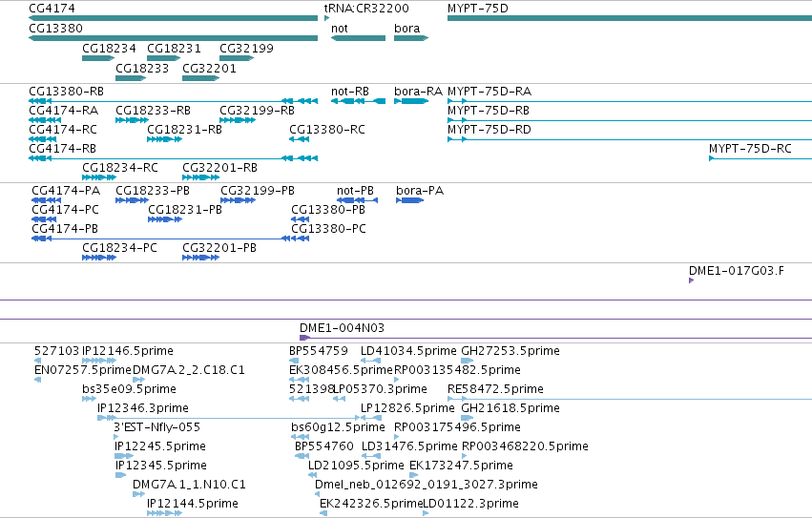The height and width of the screenshot is (518, 812).
Task: Open the bora-RA transcript glyph
Action: click(x=411, y=101)
